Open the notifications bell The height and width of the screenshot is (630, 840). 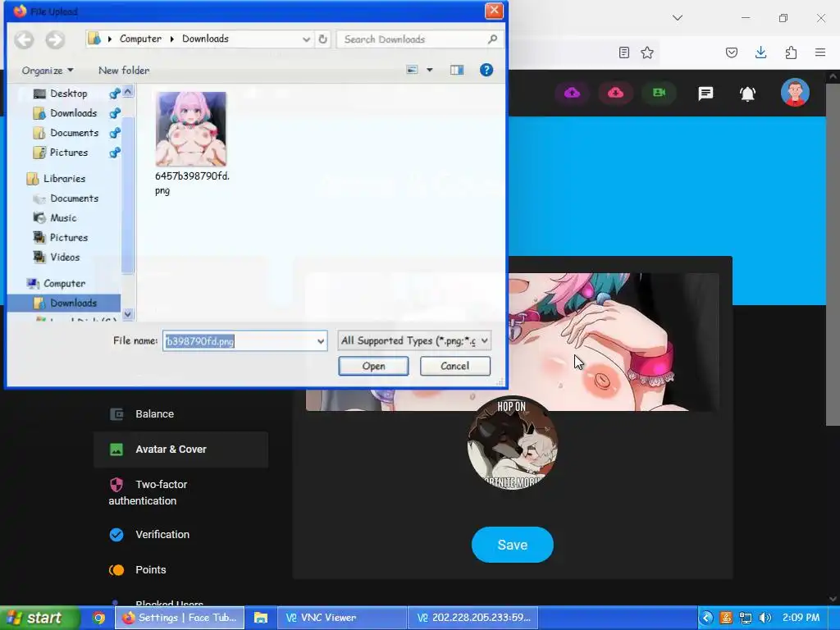(747, 94)
